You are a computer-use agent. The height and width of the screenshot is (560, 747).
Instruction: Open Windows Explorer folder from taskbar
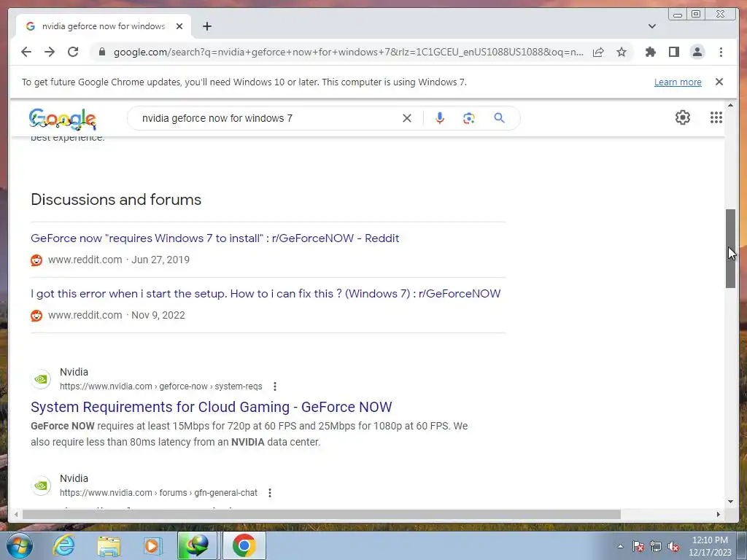coord(109,545)
